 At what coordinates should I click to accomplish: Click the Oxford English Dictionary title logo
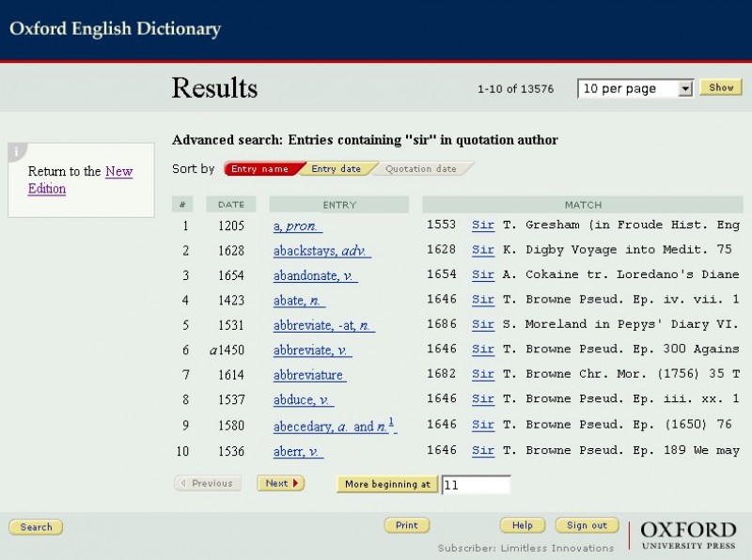(x=115, y=29)
